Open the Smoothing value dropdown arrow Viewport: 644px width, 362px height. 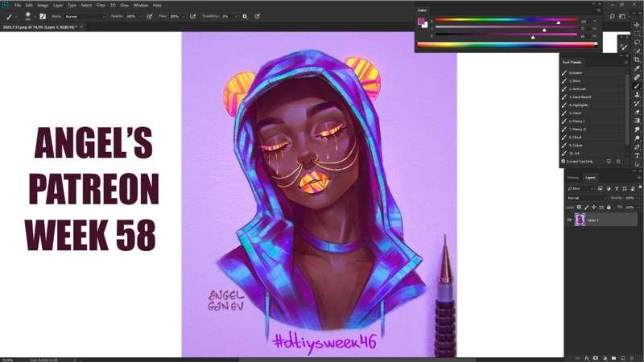pos(236,16)
